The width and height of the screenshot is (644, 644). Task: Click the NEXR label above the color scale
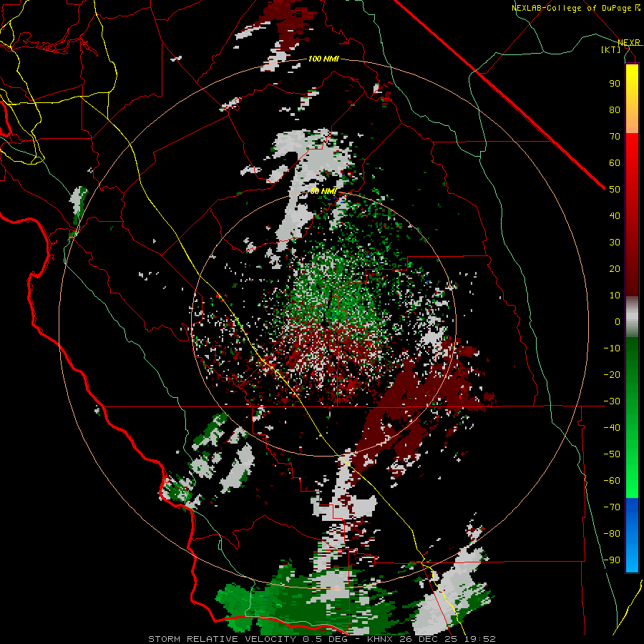(x=629, y=42)
